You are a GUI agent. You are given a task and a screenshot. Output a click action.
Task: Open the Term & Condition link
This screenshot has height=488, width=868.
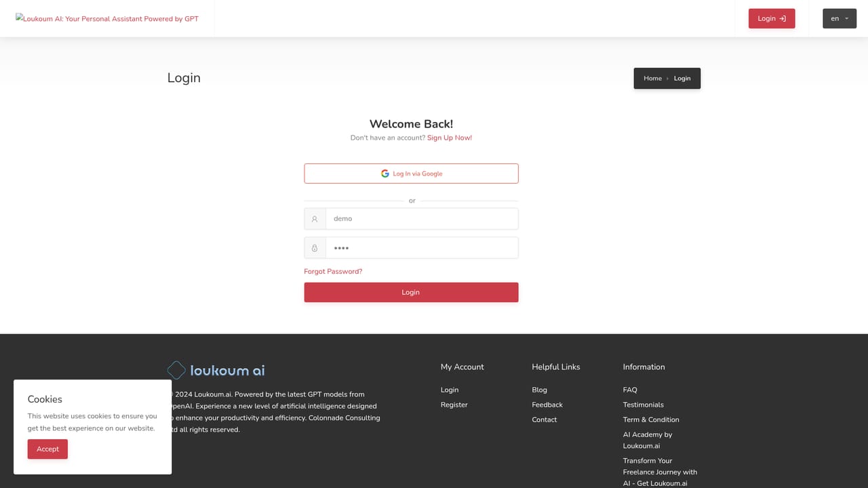pos(651,420)
